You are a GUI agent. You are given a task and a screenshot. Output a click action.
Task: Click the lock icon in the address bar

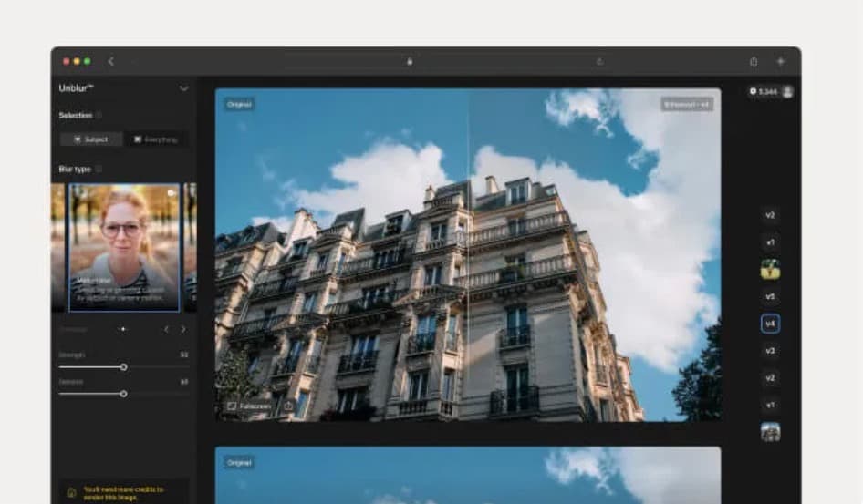[410, 62]
